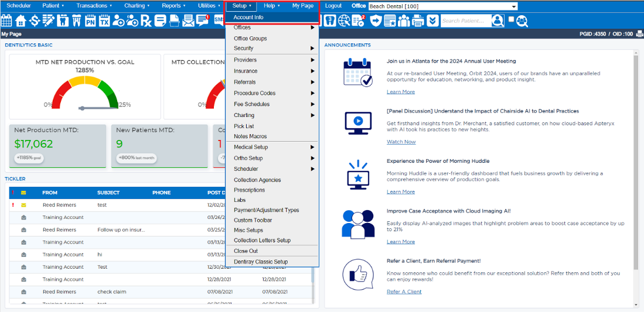
Task: Open the My Page link
Action: tap(303, 6)
